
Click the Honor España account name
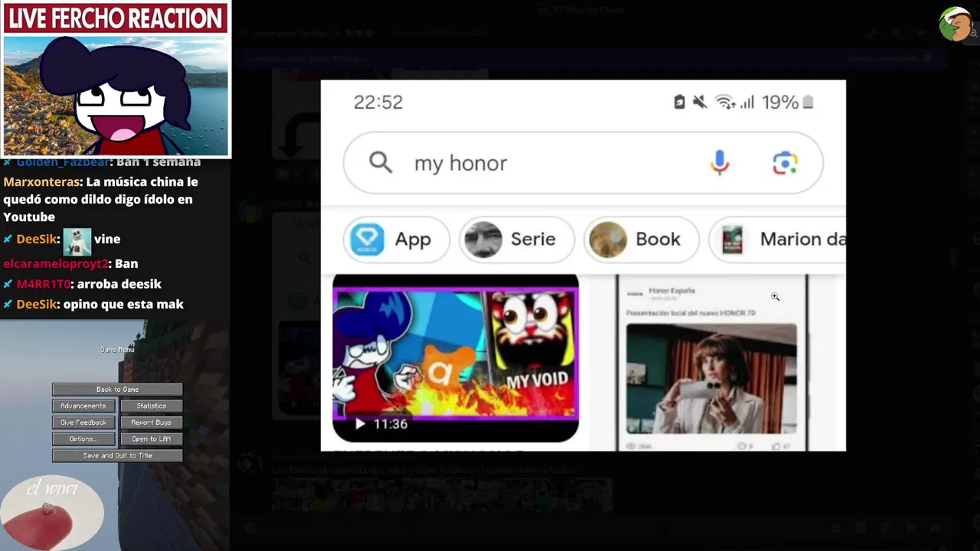671,291
